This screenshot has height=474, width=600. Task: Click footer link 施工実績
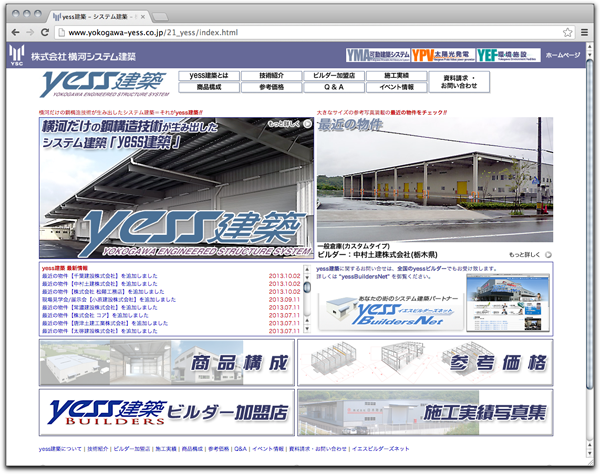pyautogui.click(x=166, y=449)
